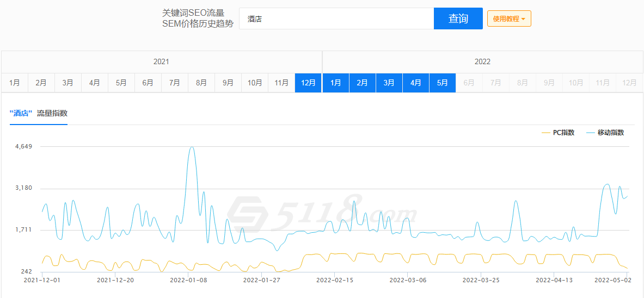The width and height of the screenshot is (644, 298).
Task: Click the 2022-03-25 date label
Action: click(481, 280)
